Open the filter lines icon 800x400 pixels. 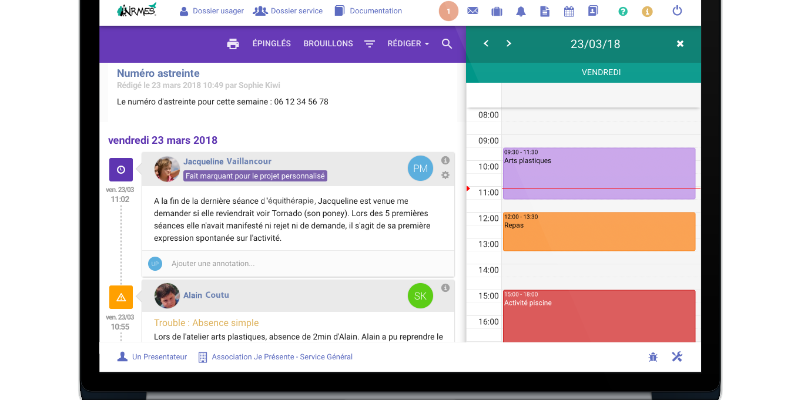(369, 44)
